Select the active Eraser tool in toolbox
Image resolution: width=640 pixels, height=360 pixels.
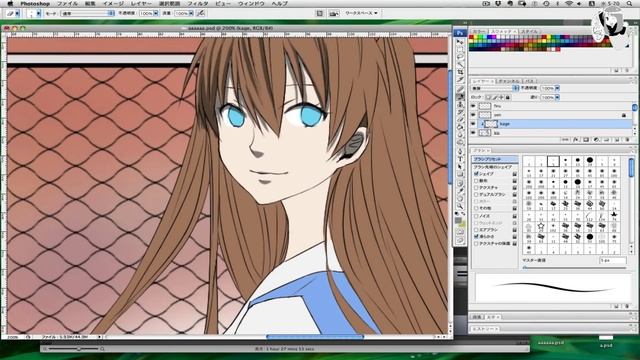coord(460,97)
